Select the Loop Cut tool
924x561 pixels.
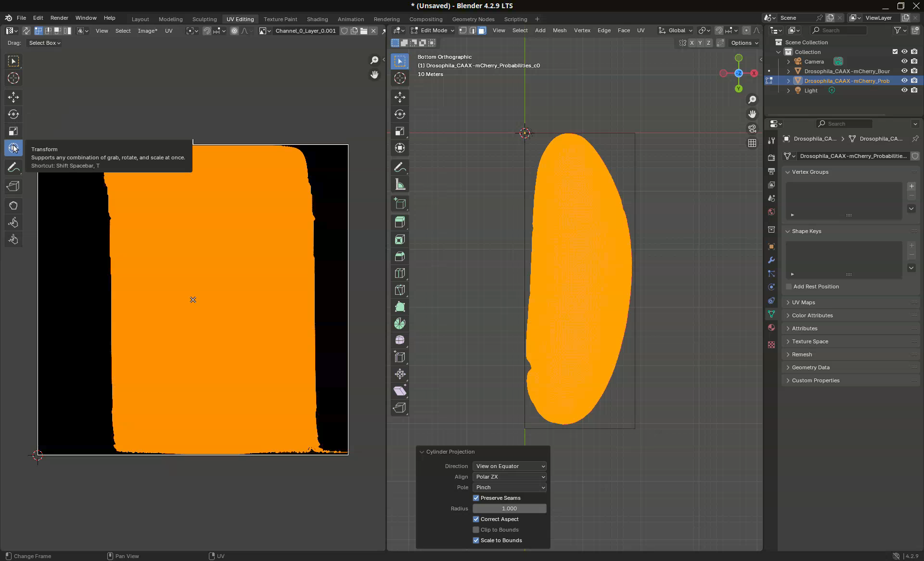coord(400,273)
